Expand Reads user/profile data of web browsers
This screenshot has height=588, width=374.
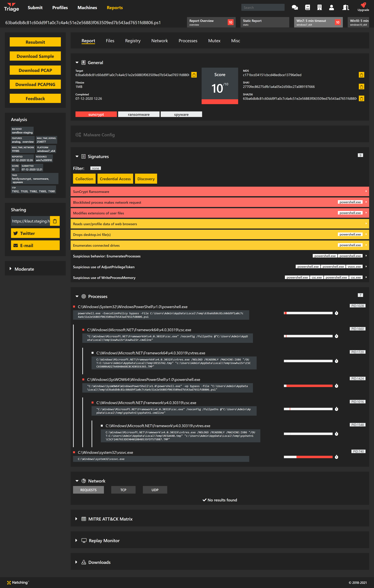(x=220, y=224)
